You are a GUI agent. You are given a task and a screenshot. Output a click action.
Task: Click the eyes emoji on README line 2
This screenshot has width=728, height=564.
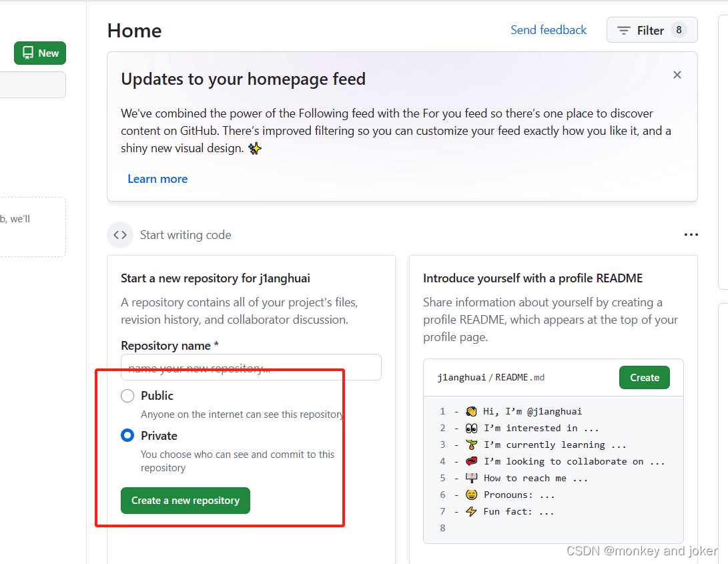point(471,429)
